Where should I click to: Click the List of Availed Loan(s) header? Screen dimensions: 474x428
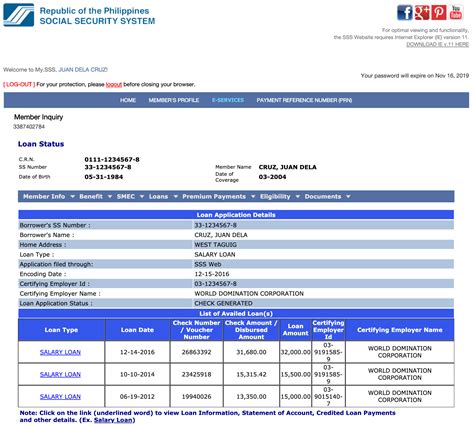pyautogui.click(x=236, y=314)
